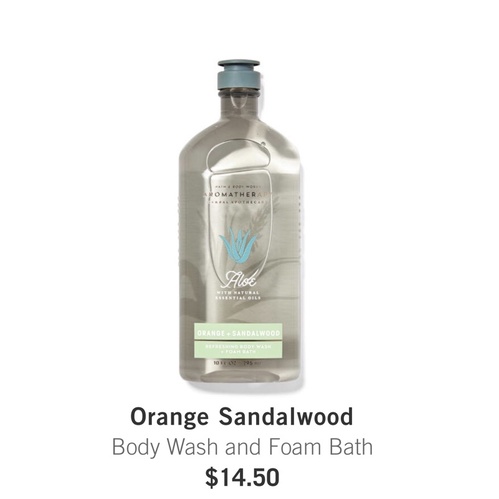
Task: Click the gray-blue bottle cap
Action: (x=238, y=75)
